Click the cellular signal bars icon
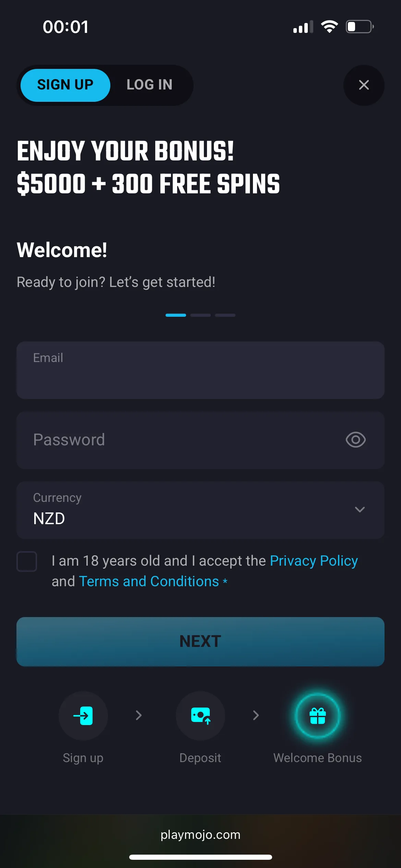The width and height of the screenshot is (401, 868). [x=303, y=27]
